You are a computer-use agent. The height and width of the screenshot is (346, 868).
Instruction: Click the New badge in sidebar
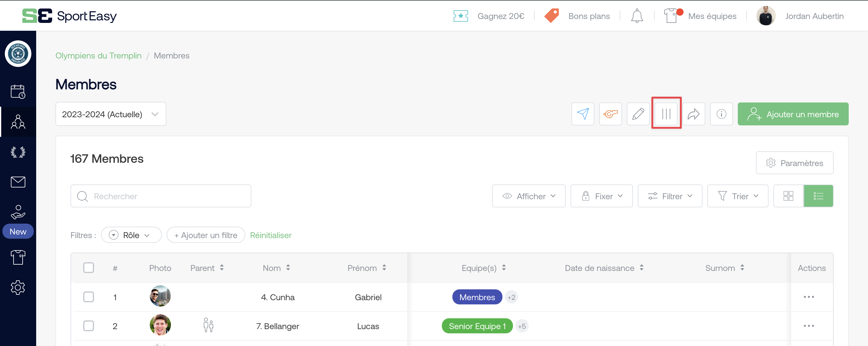18,231
